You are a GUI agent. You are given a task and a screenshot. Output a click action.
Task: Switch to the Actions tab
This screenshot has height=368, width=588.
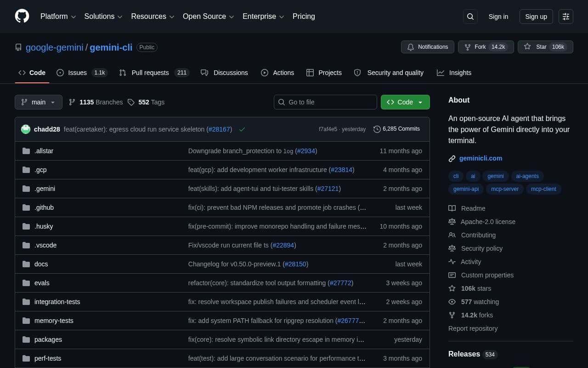(277, 73)
